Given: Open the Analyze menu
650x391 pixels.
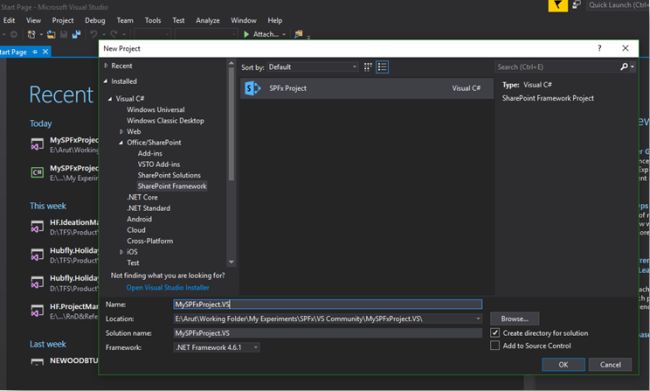Looking at the screenshot, I should (208, 20).
